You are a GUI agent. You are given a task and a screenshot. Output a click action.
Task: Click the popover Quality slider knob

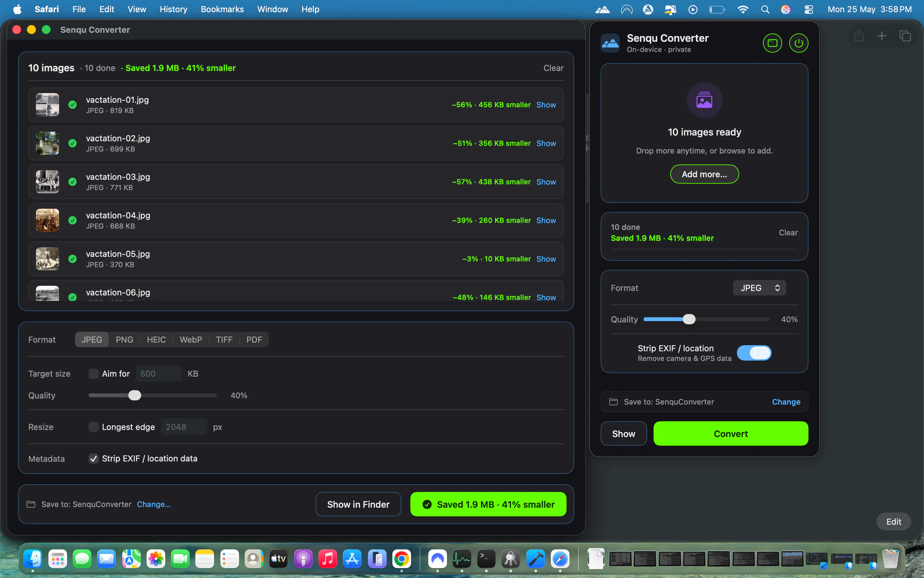pos(689,319)
